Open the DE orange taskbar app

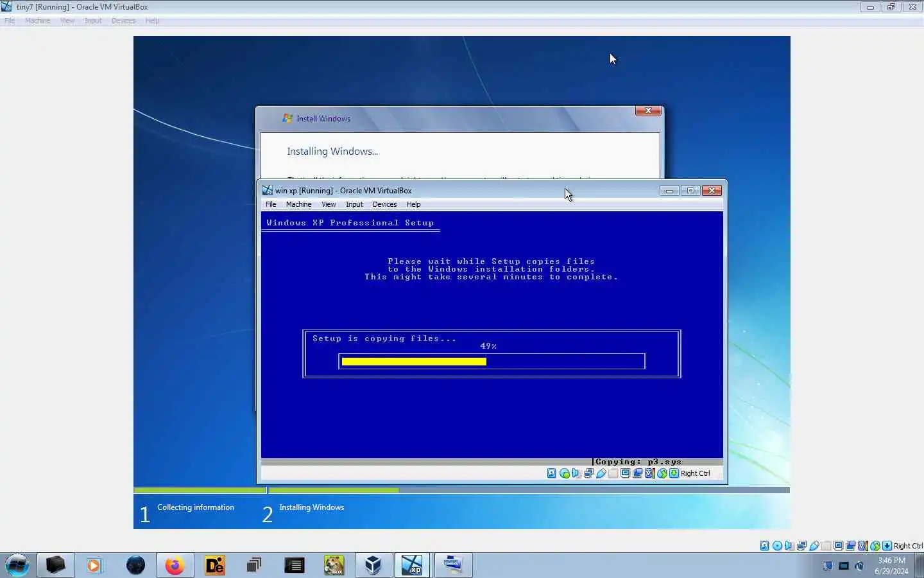(214, 565)
